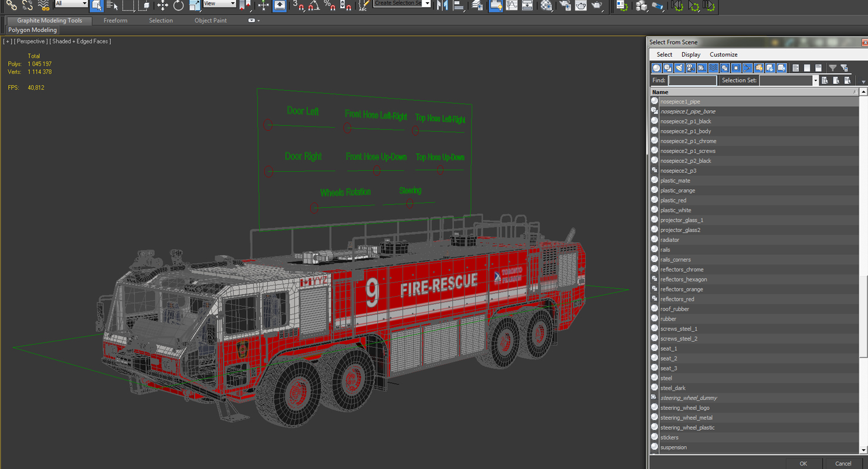This screenshot has height=469, width=868.
Task: Switch to the Selection ribbon tab
Action: [161, 21]
